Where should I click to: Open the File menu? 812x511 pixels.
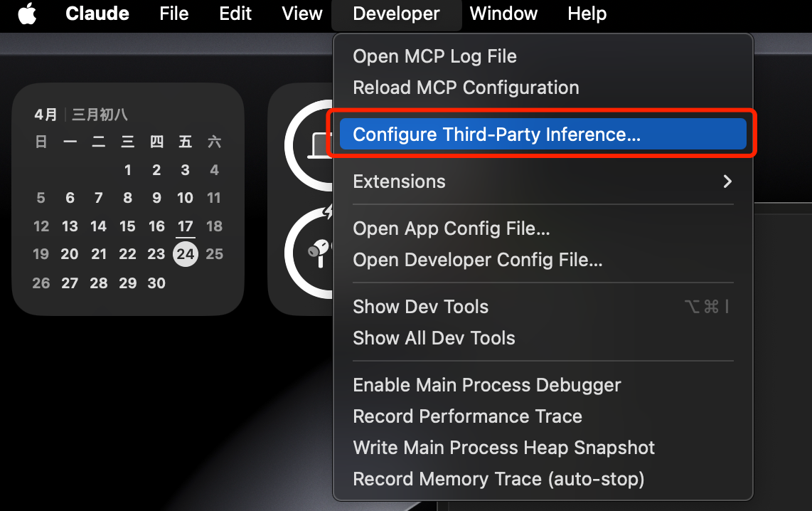tap(174, 14)
